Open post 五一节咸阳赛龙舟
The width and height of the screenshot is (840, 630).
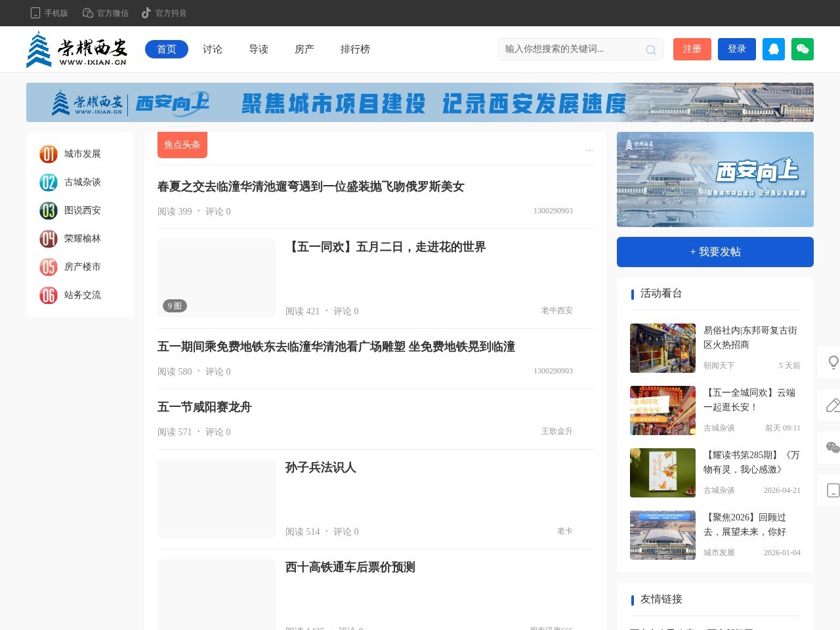click(205, 408)
